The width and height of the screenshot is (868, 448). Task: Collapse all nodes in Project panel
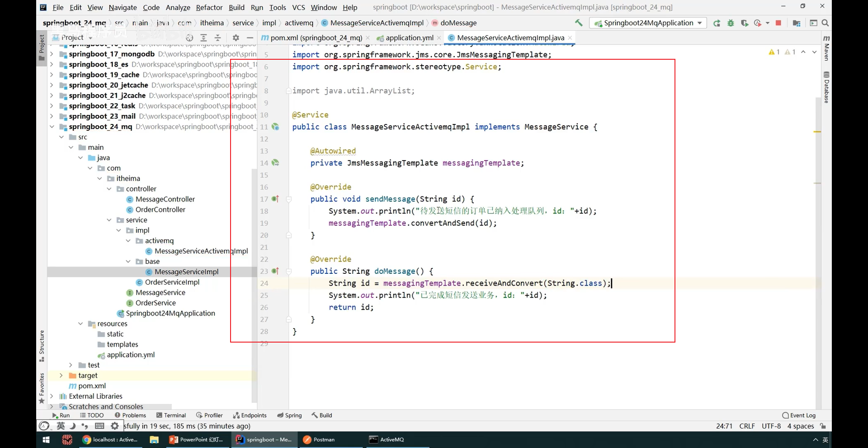[x=217, y=38]
